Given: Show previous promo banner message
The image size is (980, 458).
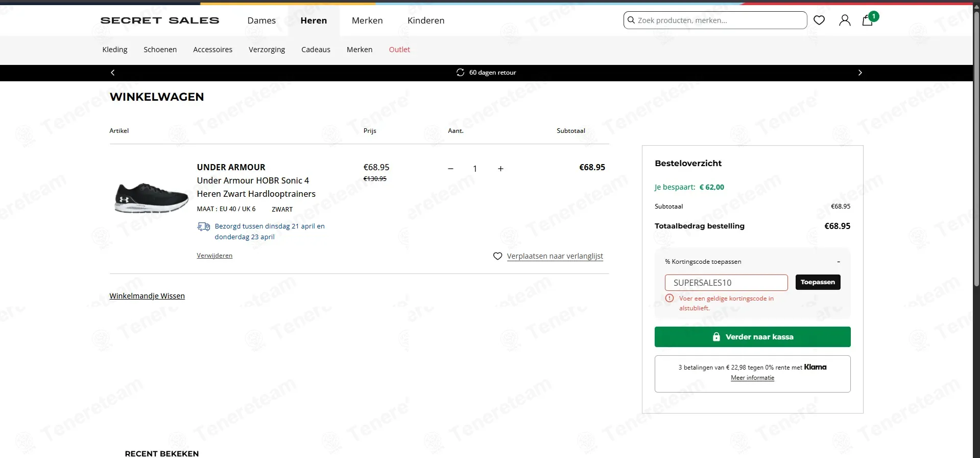Looking at the screenshot, I should click(x=113, y=73).
